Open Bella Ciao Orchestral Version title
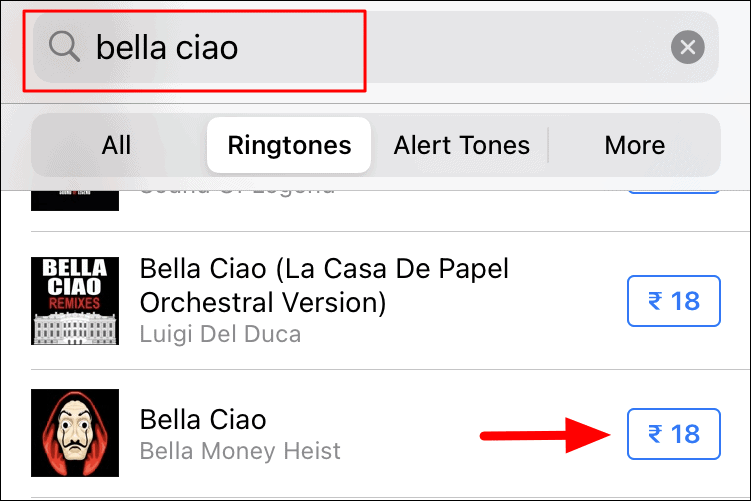 (324, 285)
